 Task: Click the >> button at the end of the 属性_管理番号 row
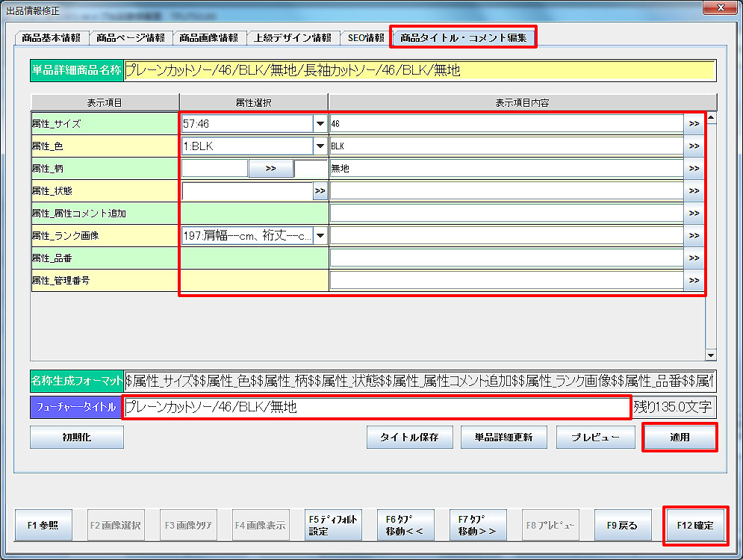tap(694, 281)
